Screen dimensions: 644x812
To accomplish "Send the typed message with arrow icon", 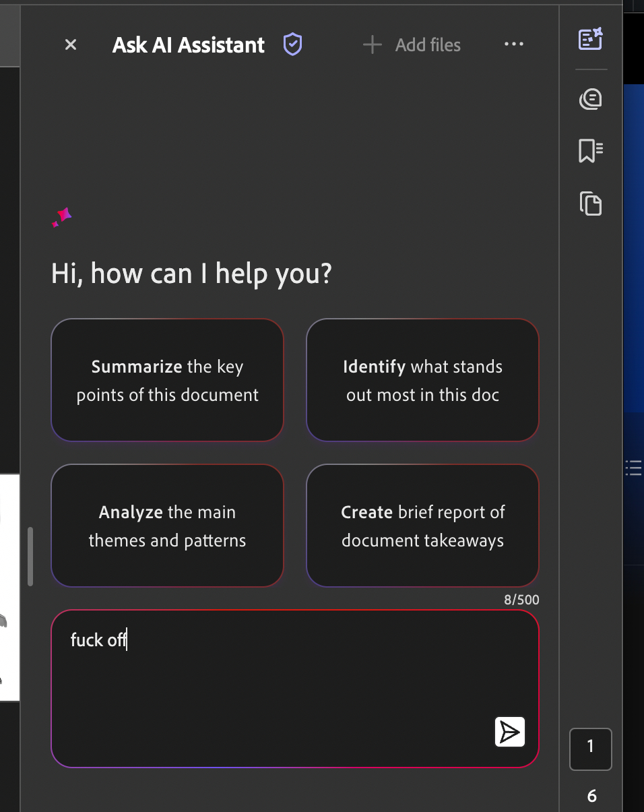I will pos(510,732).
